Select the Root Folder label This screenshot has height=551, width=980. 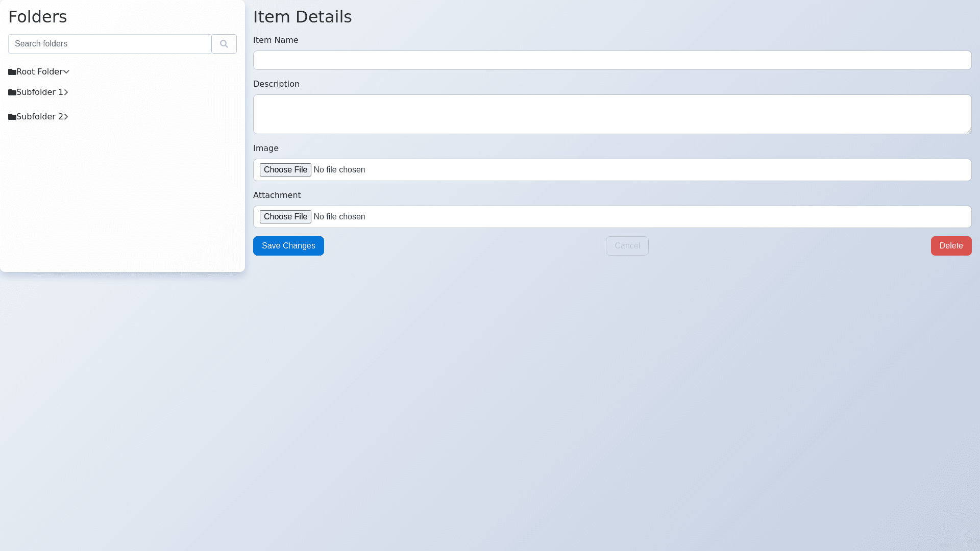pyautogui.click(x=39, y=72)
